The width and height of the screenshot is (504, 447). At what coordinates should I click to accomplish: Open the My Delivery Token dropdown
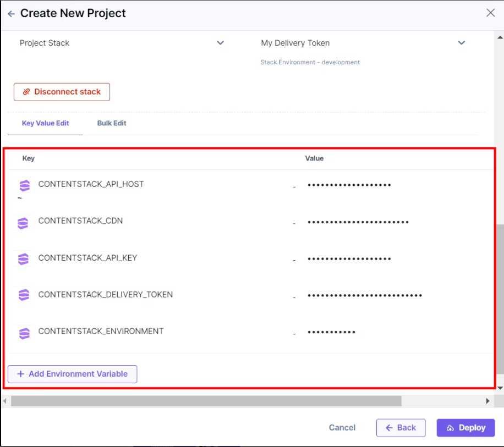tap(461, 43)
